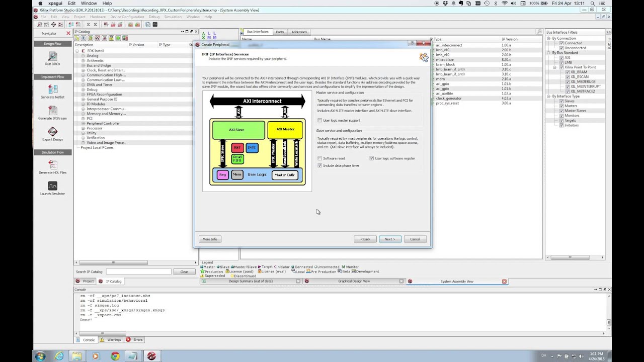Uncheck the Unconnected filter checkbox

(561, 48)
